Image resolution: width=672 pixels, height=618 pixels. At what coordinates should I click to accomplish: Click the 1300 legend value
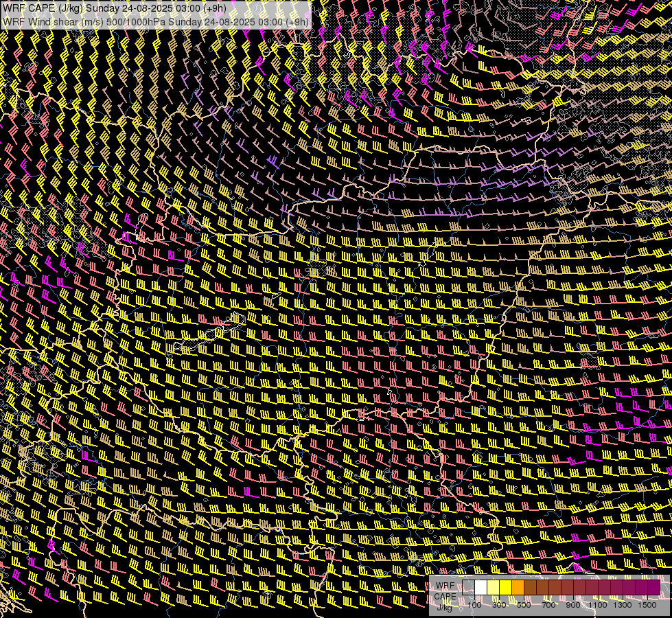point(623,605)
